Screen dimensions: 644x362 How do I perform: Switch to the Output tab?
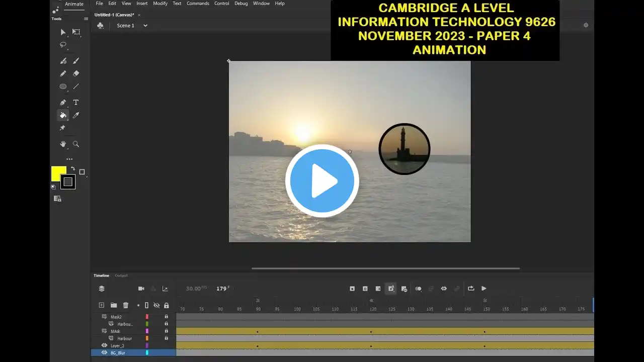pyautogui.click(x=121, y=276)
